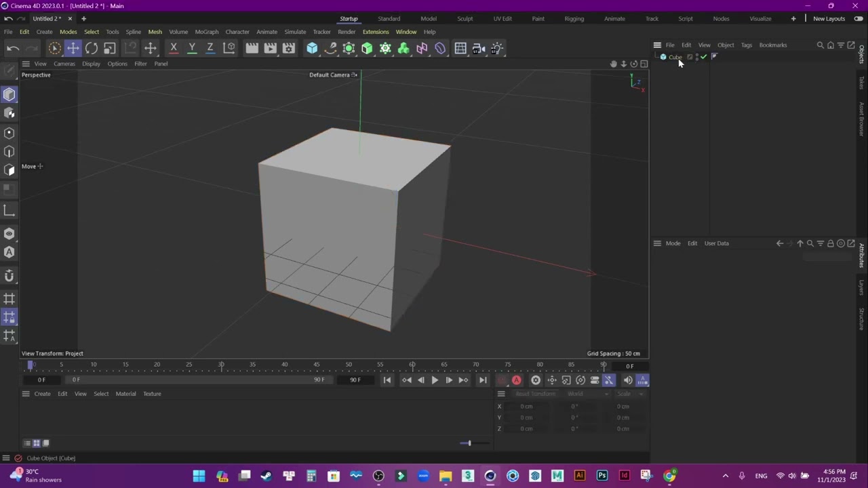Screen dimensions: 868x488
Task: Switch to the Sculpt layout tab
Action: coord(465,18)
